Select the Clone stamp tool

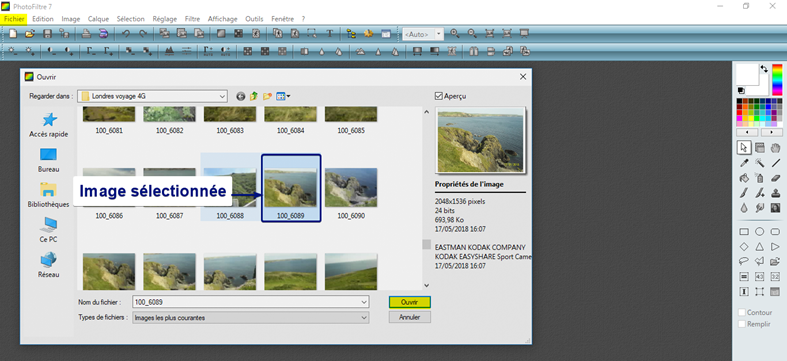[x=775, y=193]
